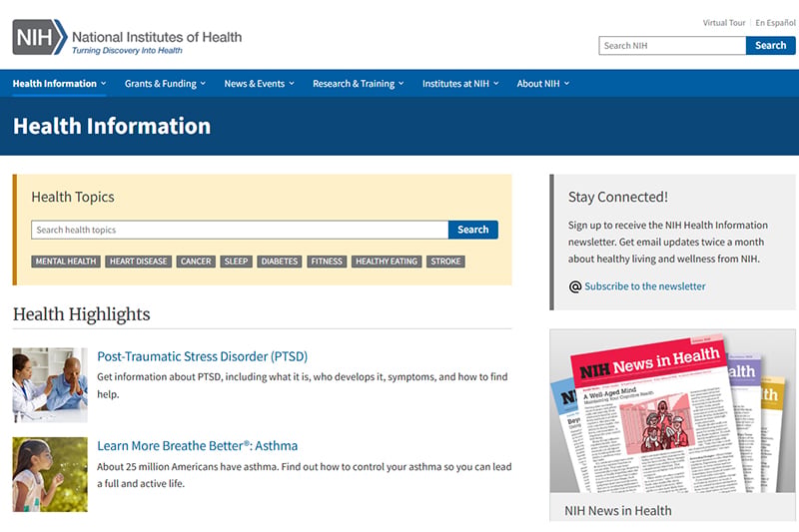This screenshot has height=532, width=799.
Task: Click the NIH News in Health magazine image
Action: (672, 411)
